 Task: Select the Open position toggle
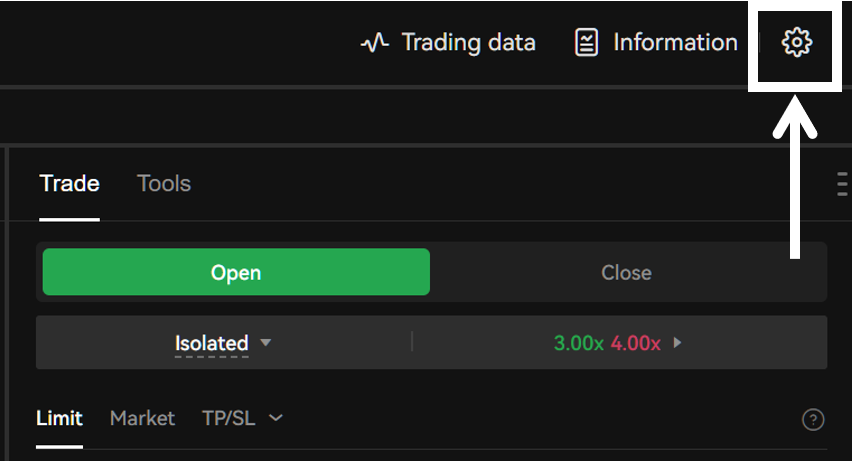pos(236,272)
